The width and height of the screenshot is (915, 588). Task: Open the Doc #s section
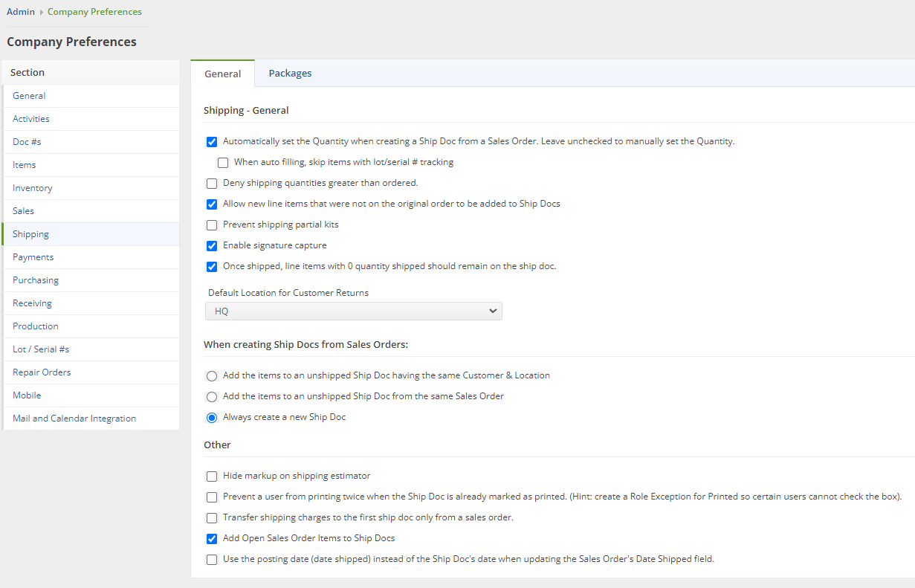[x=27, y=142]
